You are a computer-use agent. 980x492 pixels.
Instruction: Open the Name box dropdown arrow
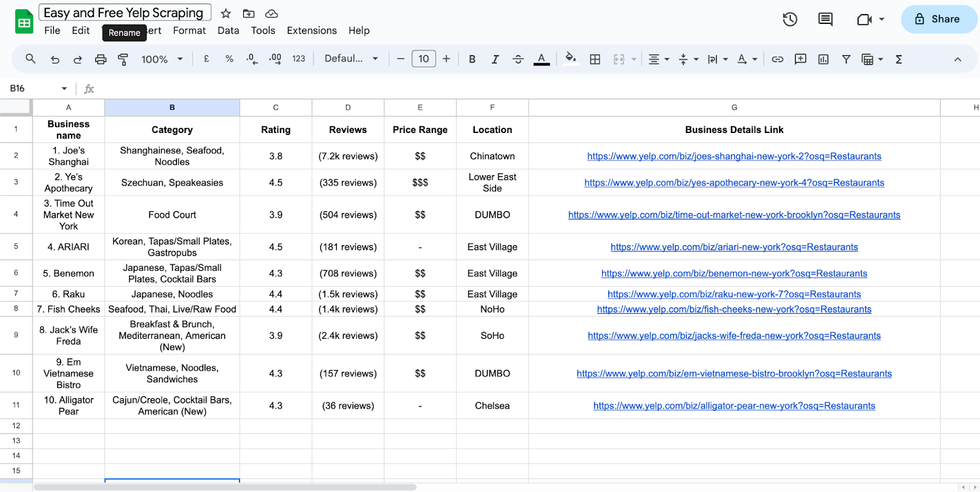[64, 89]
